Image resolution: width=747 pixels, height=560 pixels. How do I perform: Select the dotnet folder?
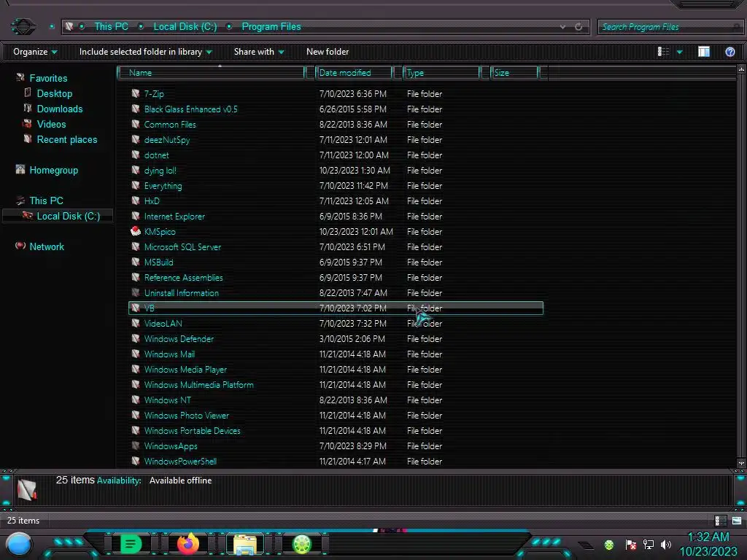click(156, 155)
